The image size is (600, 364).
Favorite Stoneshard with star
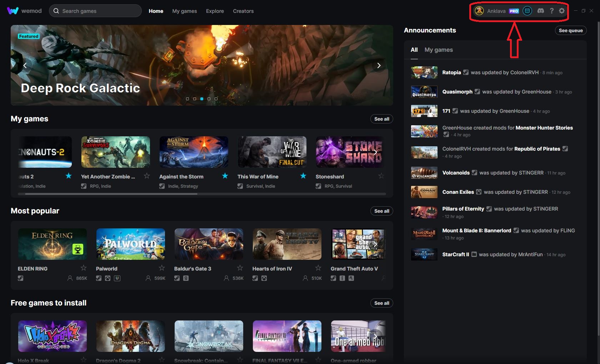(381, 176)
